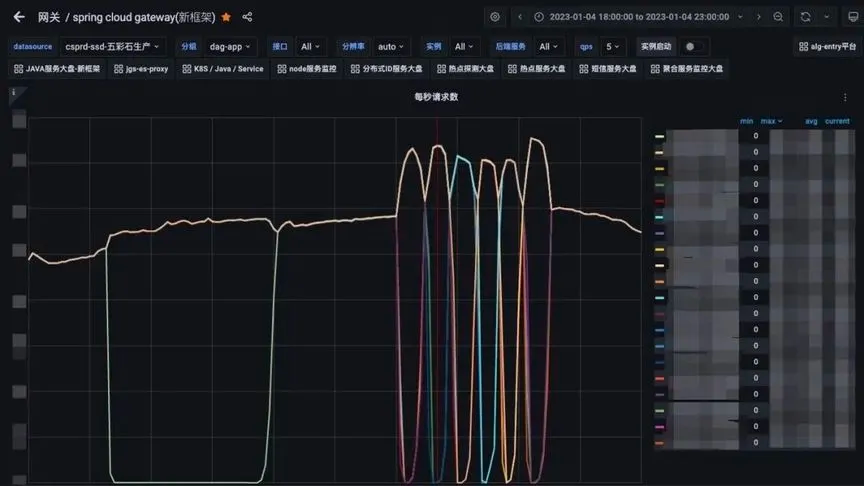This screenshot has width=864, height=486.
Task: Open the refresh interval dropdown
Action: coord(827,17)
